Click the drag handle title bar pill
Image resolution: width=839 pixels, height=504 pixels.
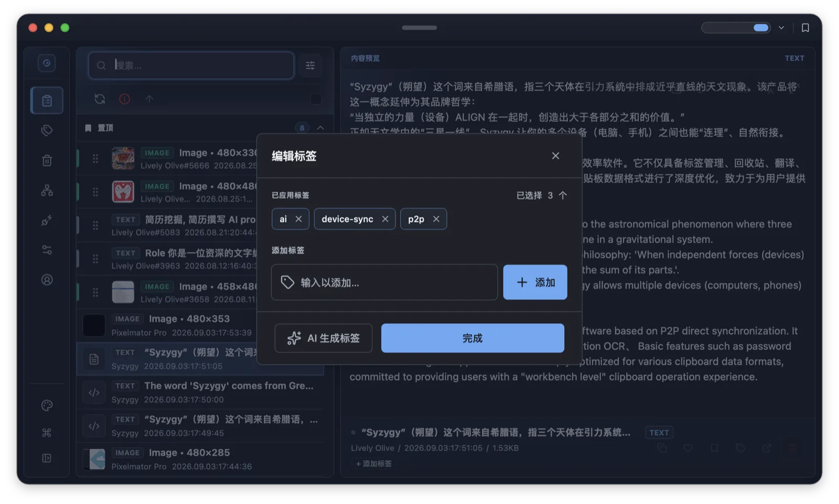pyautogui.click(x=419, y=28)
